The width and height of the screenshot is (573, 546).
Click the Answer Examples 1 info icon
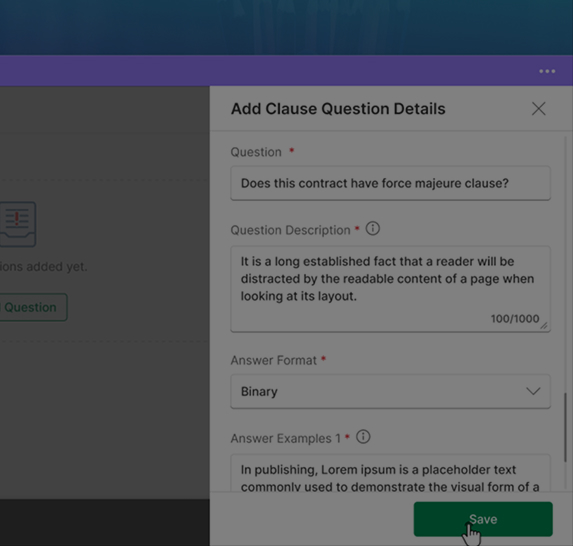point(363,437)
